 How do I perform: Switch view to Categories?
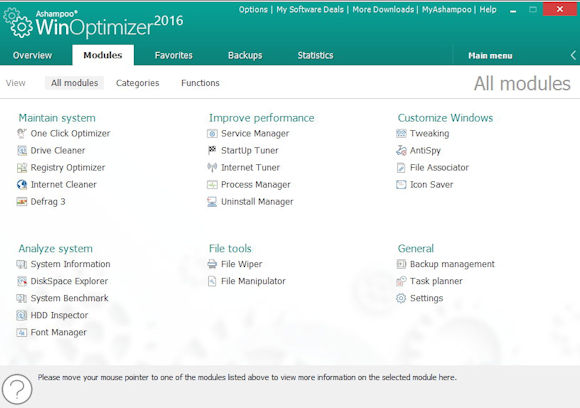138,83
